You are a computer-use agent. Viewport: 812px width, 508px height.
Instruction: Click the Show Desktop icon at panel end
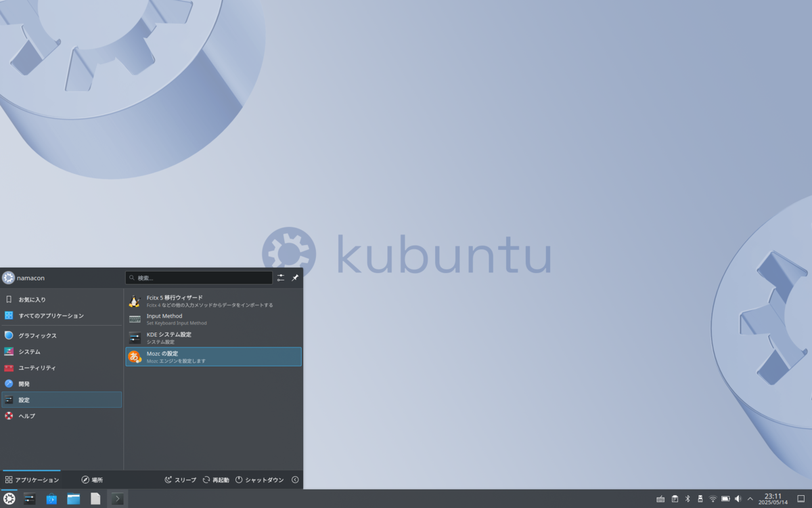[801, 499]
